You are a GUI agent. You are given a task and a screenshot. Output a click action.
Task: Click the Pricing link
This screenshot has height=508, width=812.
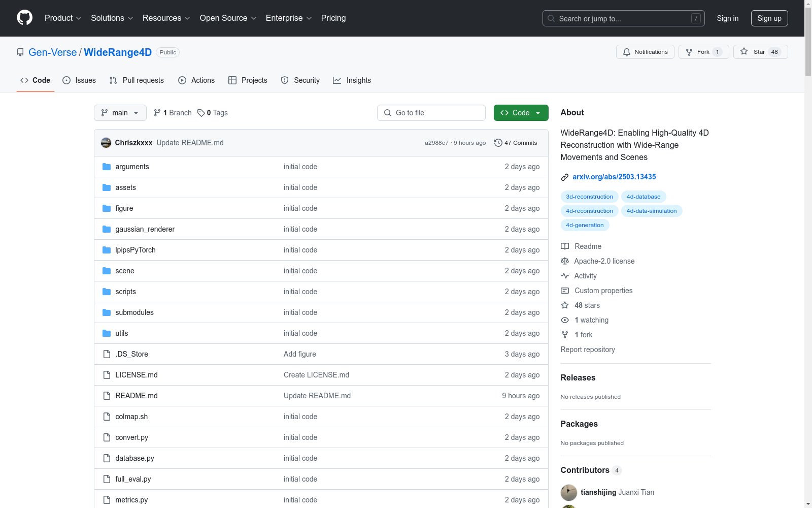pos(333,18)
